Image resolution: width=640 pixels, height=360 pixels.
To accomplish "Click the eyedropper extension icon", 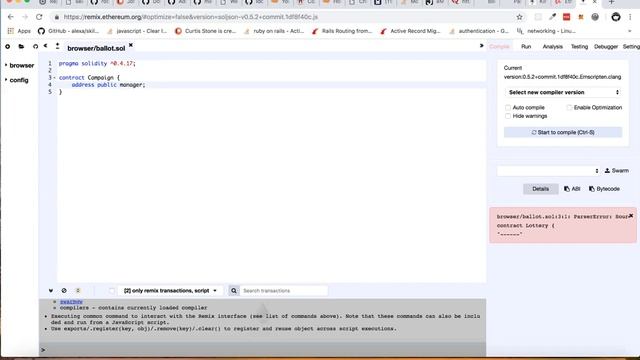I will [x=552, y=17].
